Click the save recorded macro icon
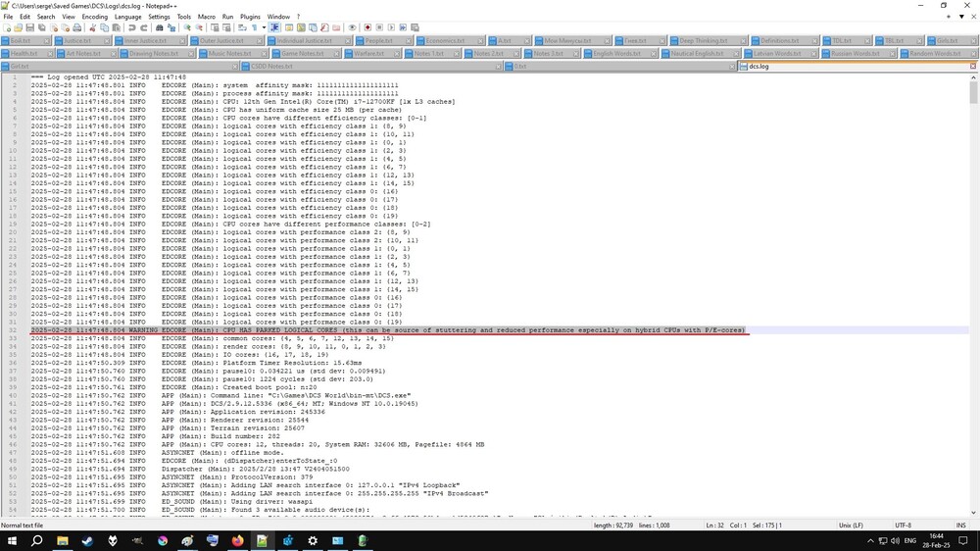980x551 pixels. (x=415, y=27)
